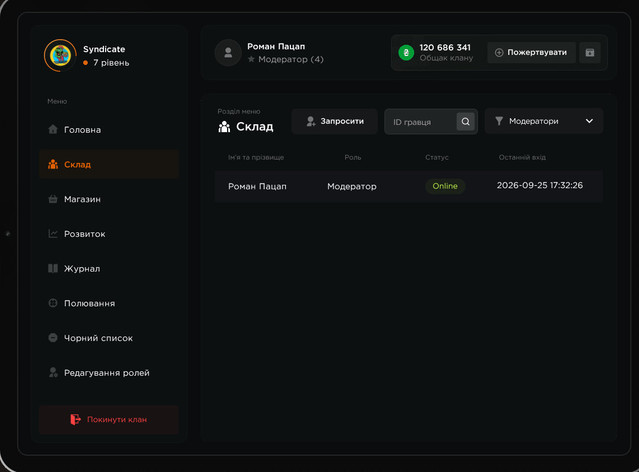639x472 pixels.
Task: Open the Модератори filter dropdown
Action: (x=544, y=121)
